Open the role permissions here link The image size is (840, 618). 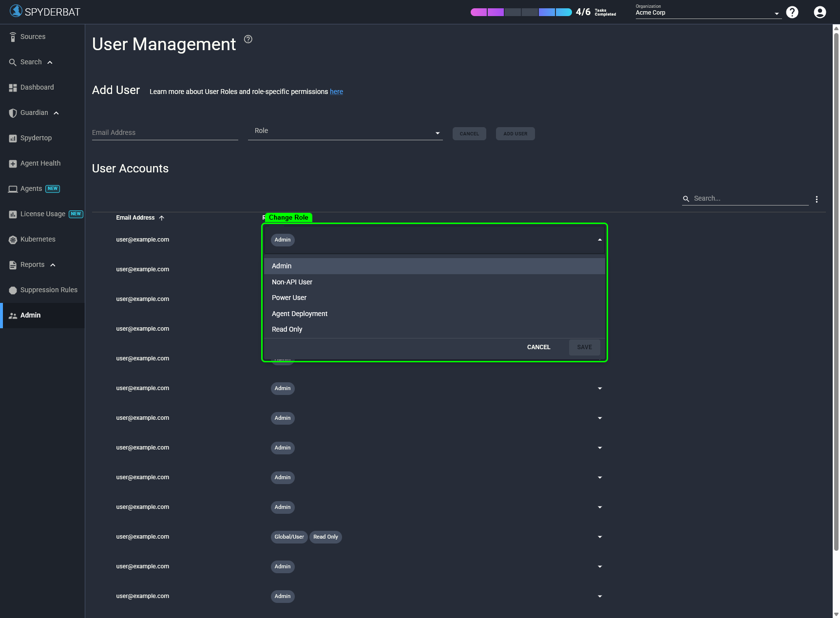click(336, 92)
